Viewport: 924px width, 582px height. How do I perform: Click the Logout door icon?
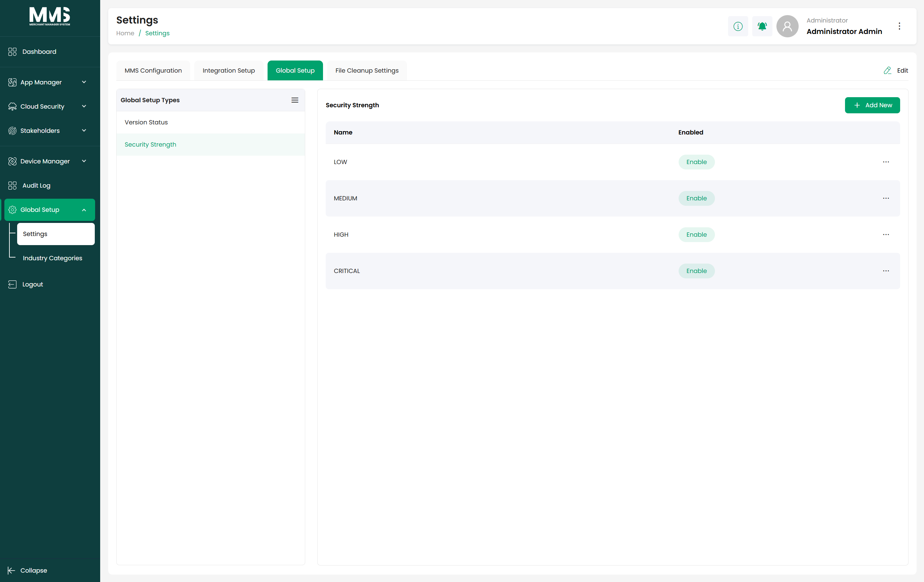12,284
